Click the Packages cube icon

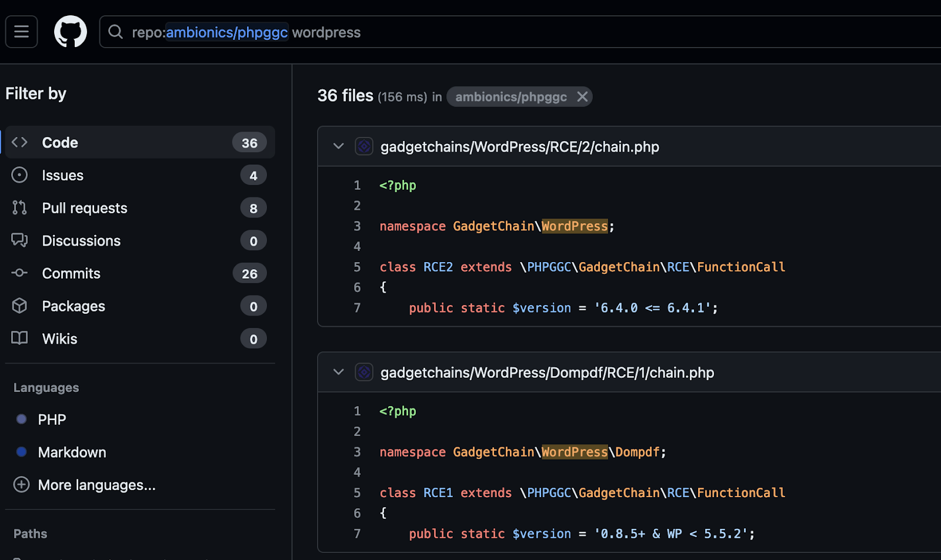(19, 306)
